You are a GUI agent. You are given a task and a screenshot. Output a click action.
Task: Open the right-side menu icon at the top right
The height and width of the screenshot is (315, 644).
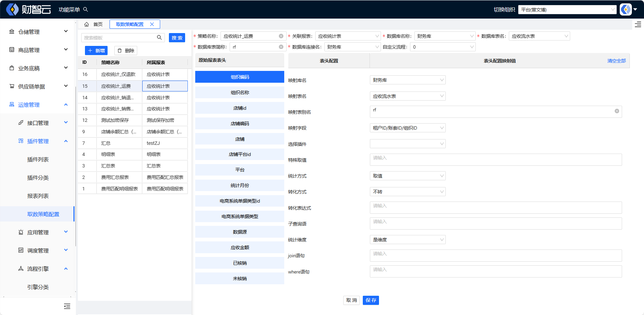(638, 24)
